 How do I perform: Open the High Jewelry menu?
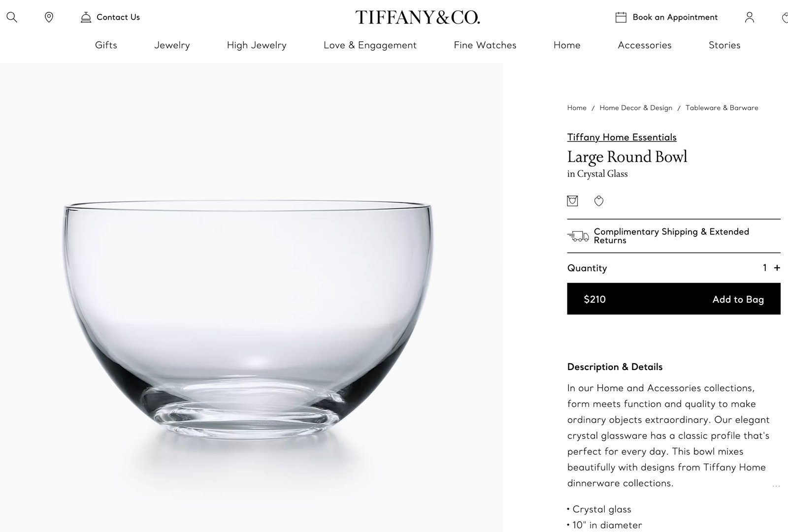pos(257,45)
